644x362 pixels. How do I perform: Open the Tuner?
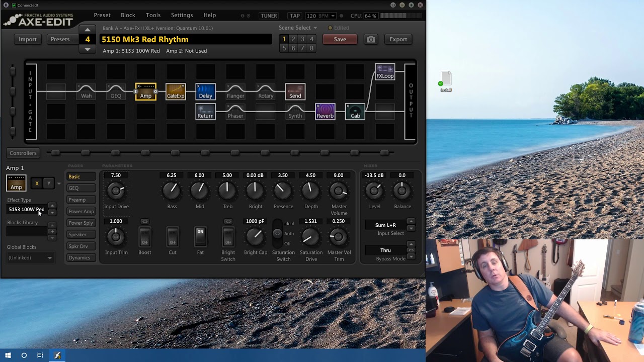tap(269, 16)
